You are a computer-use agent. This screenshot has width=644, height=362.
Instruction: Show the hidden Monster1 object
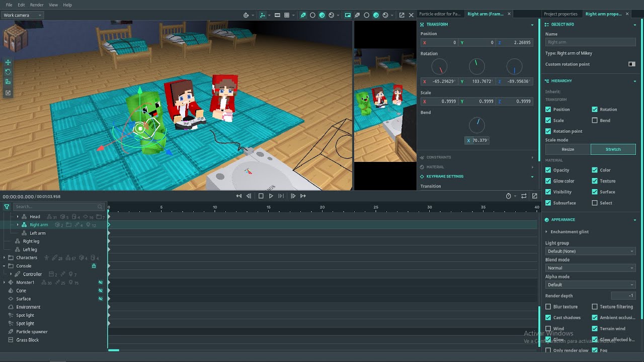[x=101, y=283]
